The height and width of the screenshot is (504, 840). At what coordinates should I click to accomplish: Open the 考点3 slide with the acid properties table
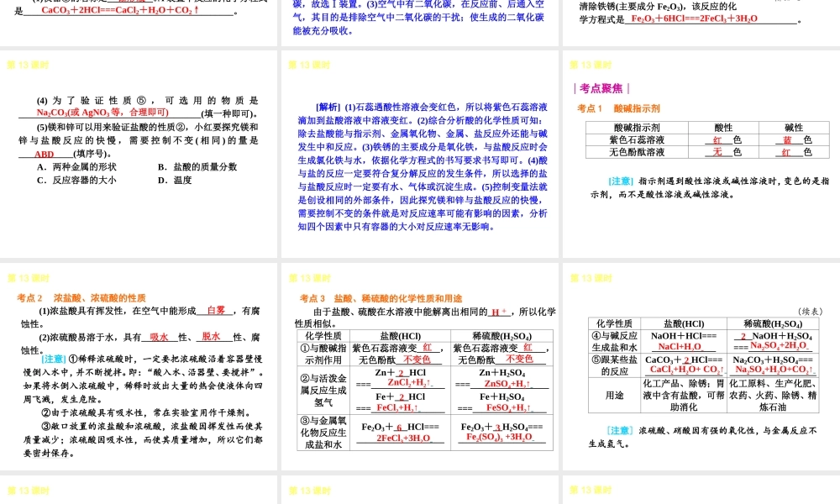click(x=419, y=366)
